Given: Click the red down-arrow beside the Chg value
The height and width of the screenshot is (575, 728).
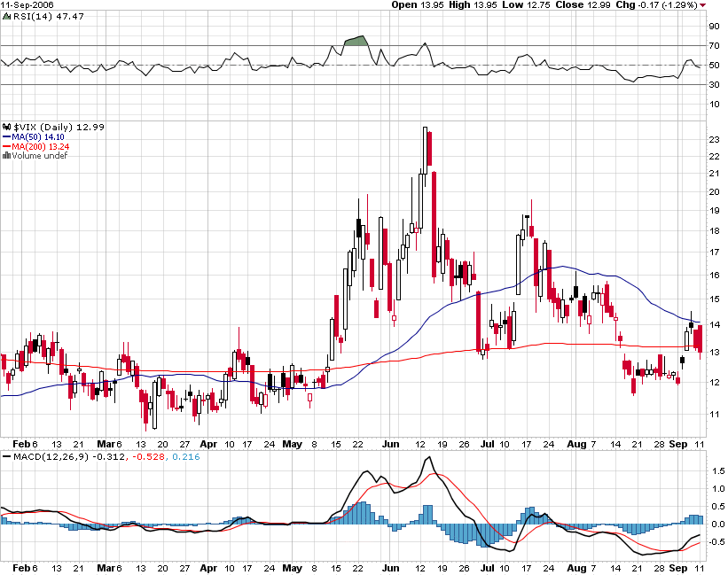Looking at the screenshot, I should 703,5.
